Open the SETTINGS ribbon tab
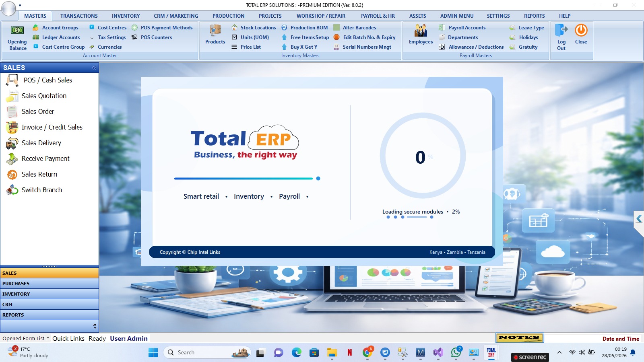The image size is (644, 362). (x=498, y=16)
